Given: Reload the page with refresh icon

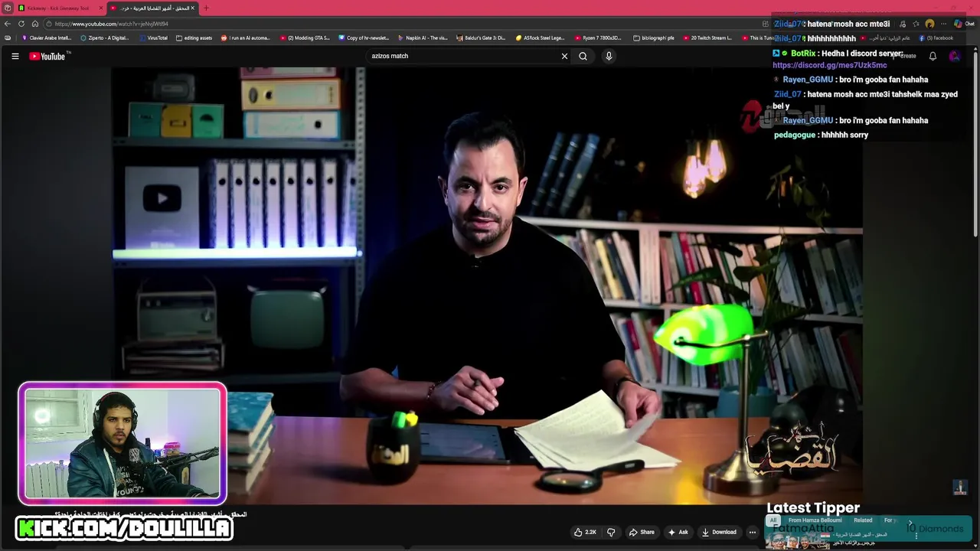Looking at the screenshot, I should tap(21, 24).
